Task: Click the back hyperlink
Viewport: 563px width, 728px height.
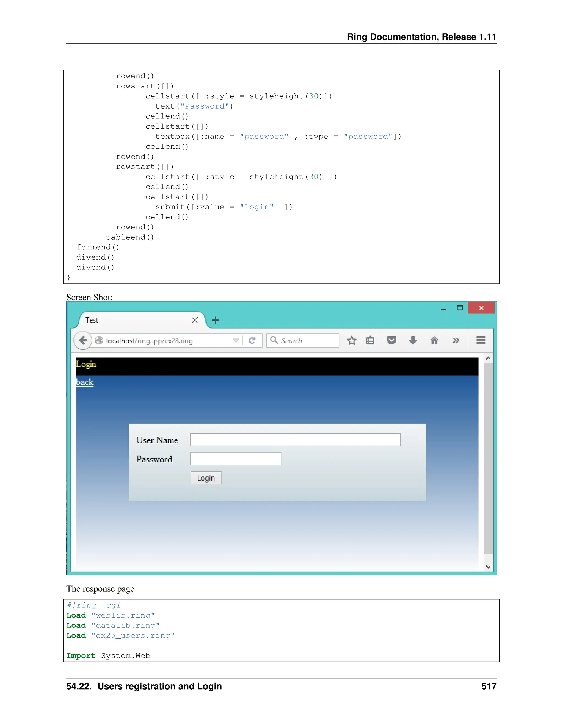Action: 84,382
